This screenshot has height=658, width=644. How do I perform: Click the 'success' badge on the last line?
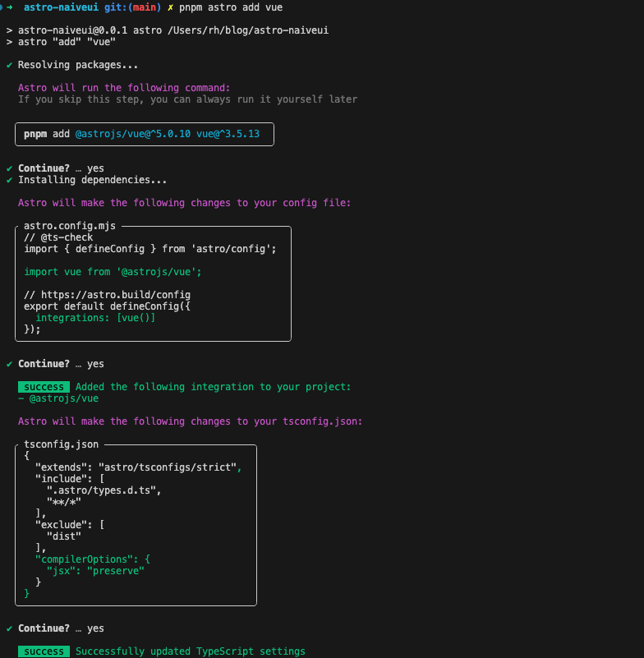[44, 651]
